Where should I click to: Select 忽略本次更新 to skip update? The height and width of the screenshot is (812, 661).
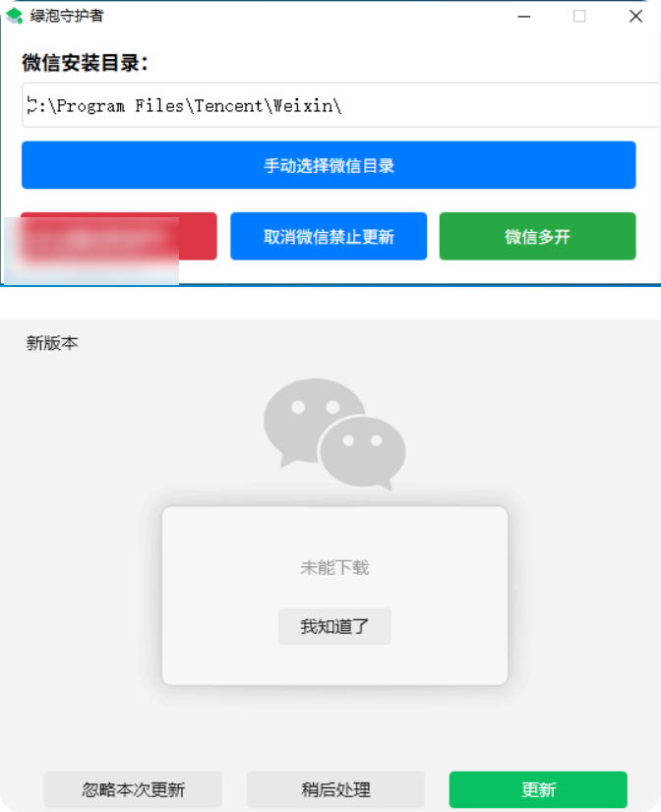click(x=133, y=789)
